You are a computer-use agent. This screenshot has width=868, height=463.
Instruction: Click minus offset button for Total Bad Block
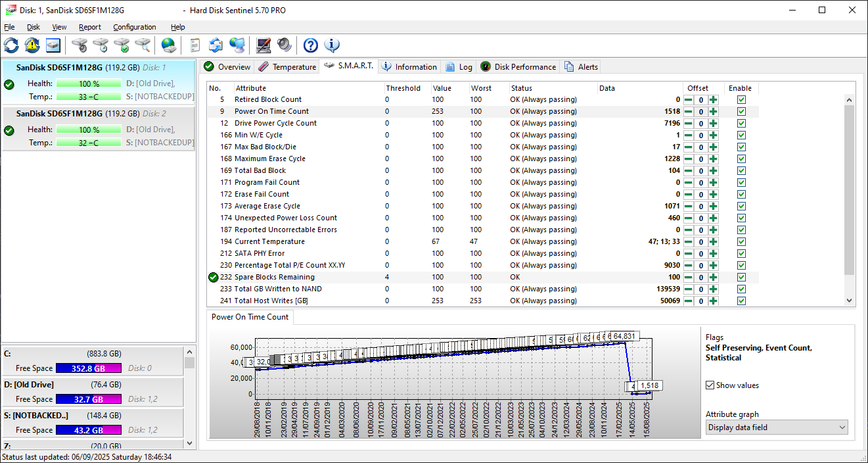click(x=689, y=171)
